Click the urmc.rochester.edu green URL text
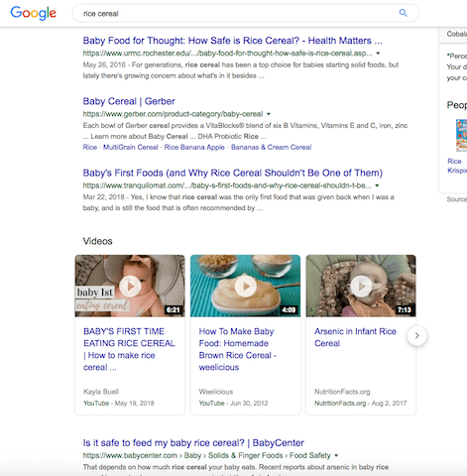467x476 pixels. click(227, 54)
